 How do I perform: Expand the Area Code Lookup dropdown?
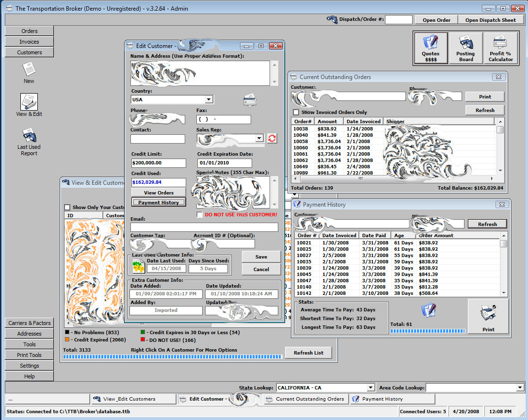pyautogui.click(x=520, y=388)
